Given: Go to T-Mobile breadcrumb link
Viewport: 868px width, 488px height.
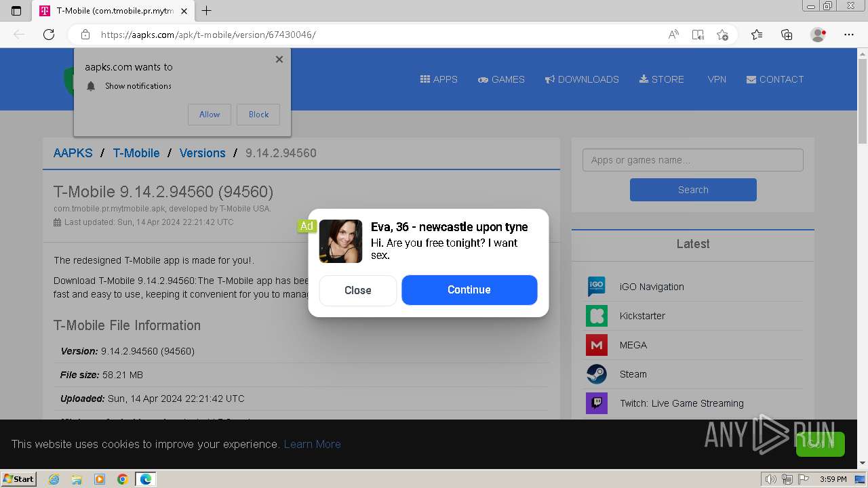Looking at the screenshot, I should coord(136,153).
